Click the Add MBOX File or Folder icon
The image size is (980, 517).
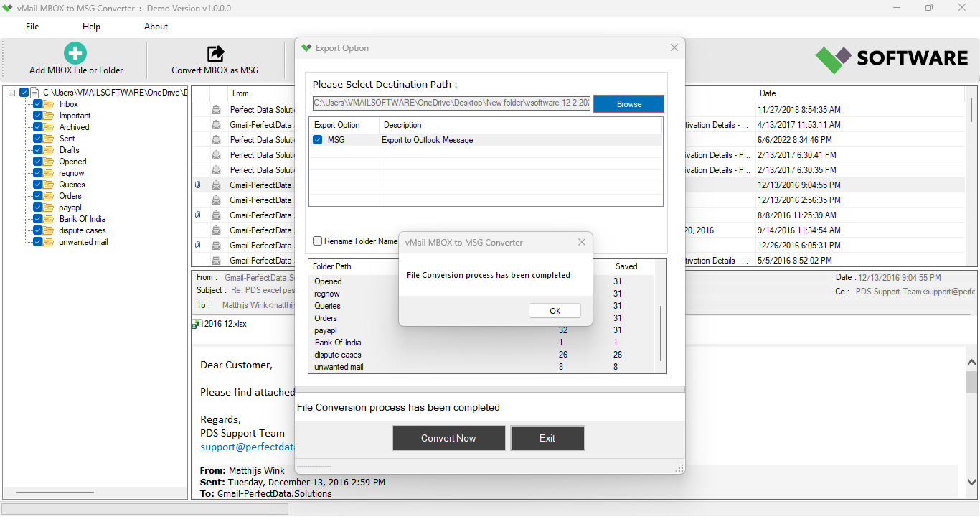tap(75, 53)
